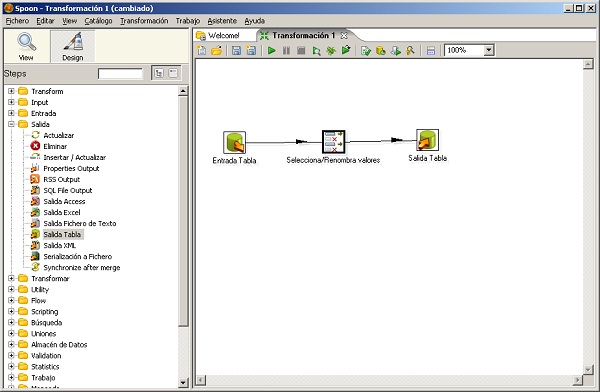
Task: Select Salida Excel step
Action: (62, 212)
